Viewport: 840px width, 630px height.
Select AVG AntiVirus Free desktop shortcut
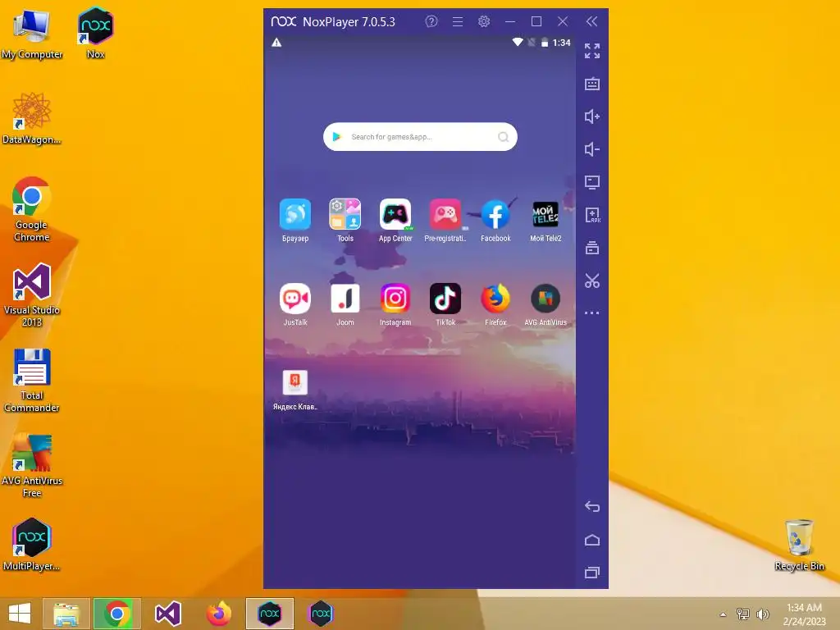coord(32,466)
